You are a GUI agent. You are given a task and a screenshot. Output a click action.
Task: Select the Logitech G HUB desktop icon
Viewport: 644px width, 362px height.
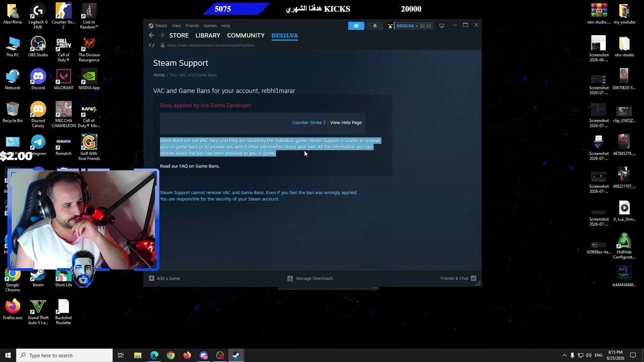coord(38,17)
